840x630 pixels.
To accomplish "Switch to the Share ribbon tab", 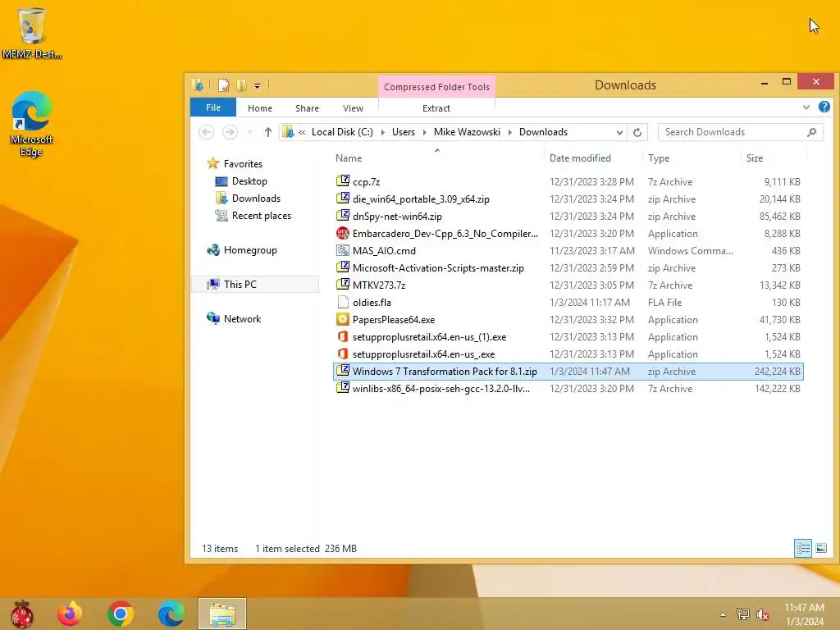I will coord(307,108).
